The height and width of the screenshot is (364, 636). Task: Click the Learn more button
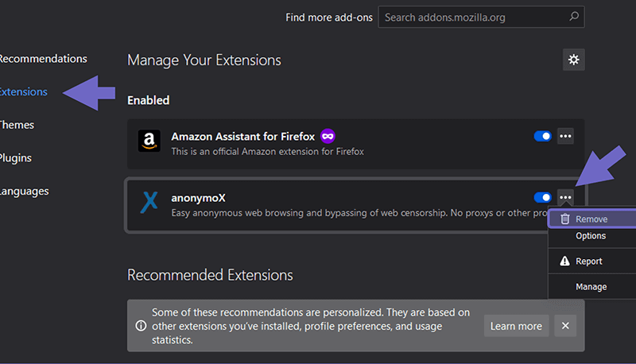pos(516,326)
